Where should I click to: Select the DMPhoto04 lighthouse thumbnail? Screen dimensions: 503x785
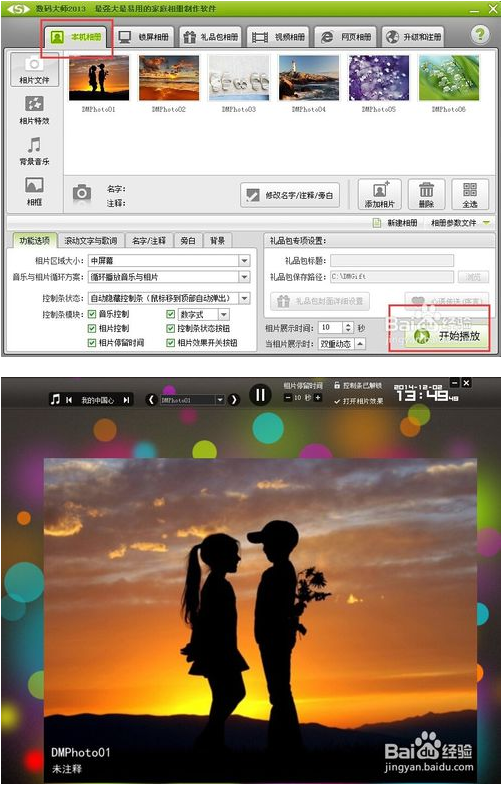(x=309, y=78)
